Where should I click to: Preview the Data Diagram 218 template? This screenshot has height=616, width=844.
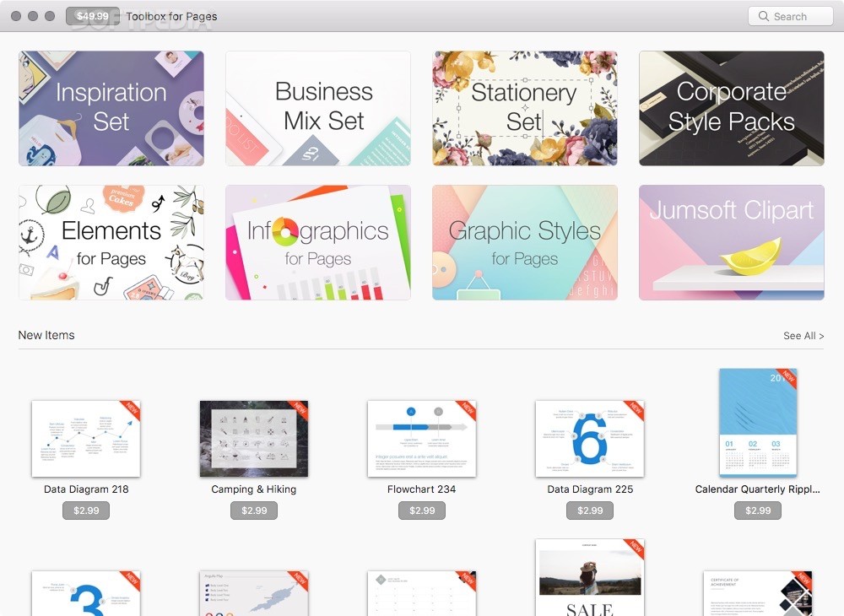click(85, 437)
